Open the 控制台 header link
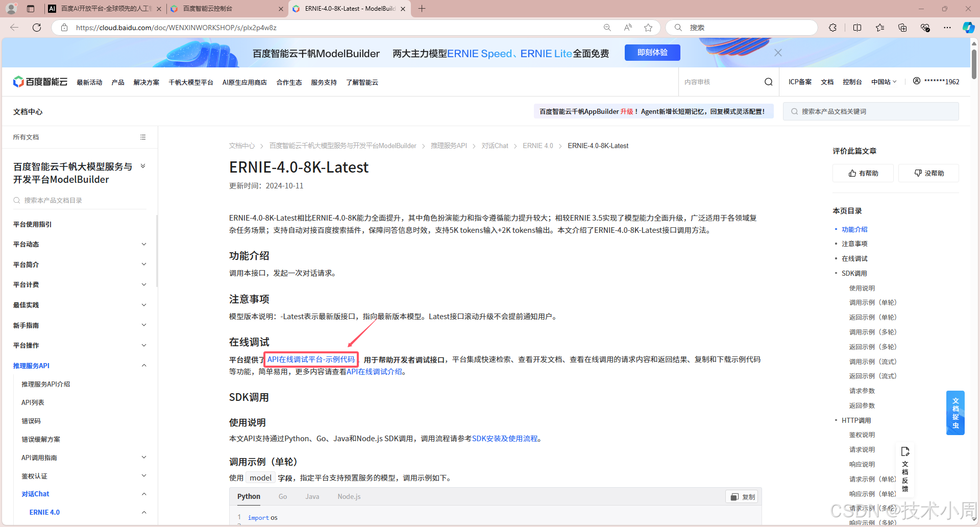Screen dimensions: 980x527 852,82
